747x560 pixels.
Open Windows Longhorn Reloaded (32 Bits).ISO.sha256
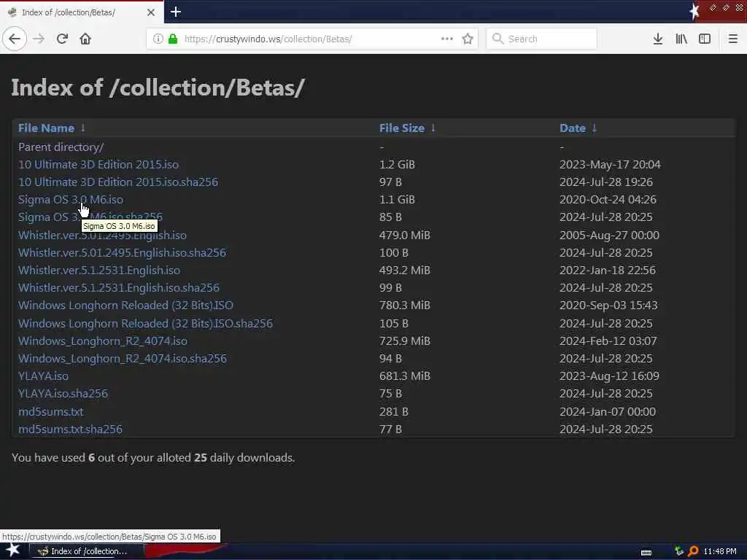145,323
